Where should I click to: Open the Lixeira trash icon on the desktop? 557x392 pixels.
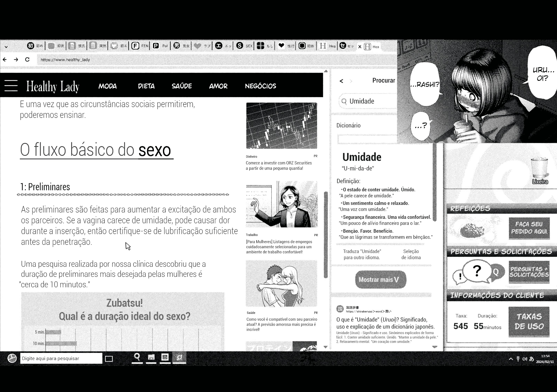[540, 171]
